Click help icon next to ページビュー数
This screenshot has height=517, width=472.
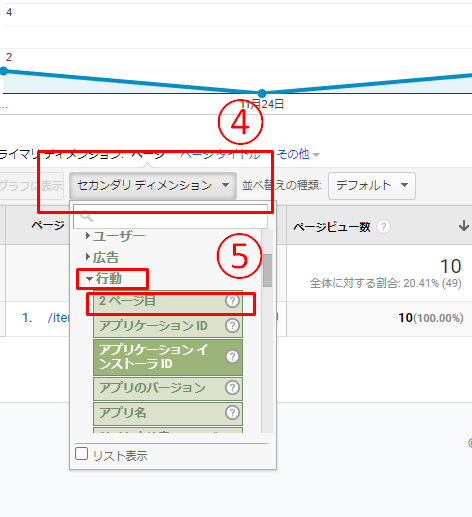(x=383, y=227)
